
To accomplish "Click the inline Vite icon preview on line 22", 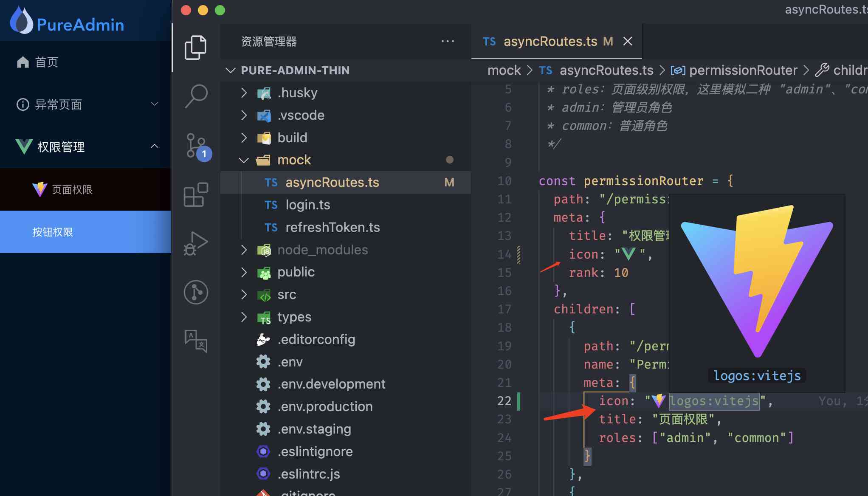I will (x=659, y=401).
